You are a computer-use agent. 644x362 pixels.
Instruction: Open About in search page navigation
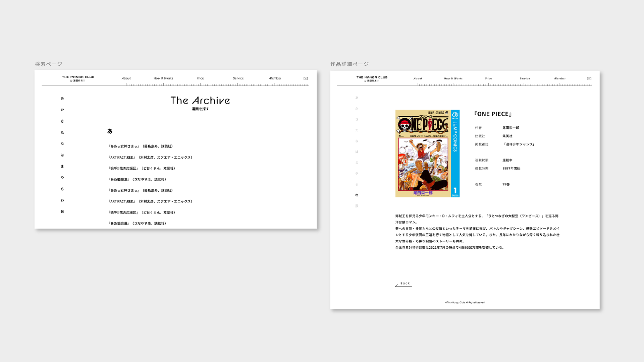point(126,78)
